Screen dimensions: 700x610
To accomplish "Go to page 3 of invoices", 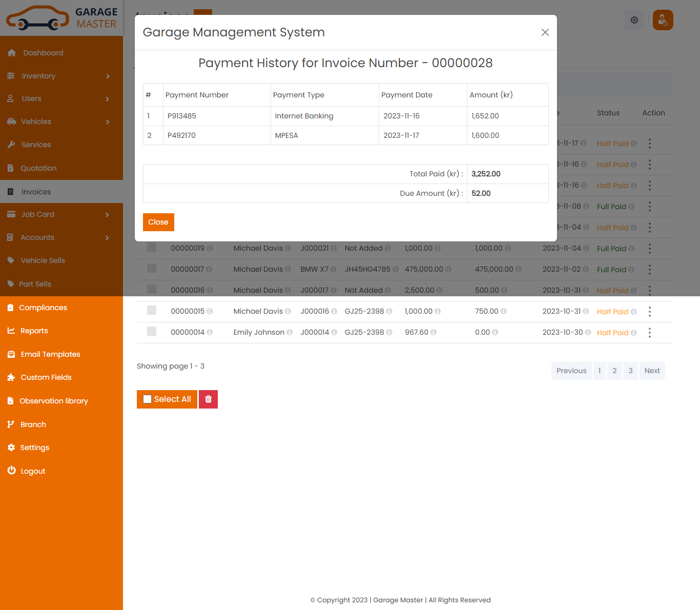I will tap(630, 371).
